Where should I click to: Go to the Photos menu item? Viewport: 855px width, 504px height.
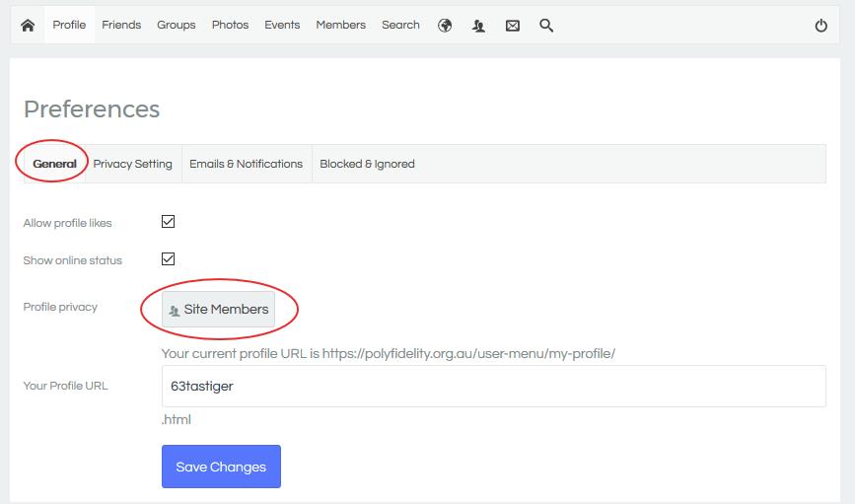pos(230,25)
